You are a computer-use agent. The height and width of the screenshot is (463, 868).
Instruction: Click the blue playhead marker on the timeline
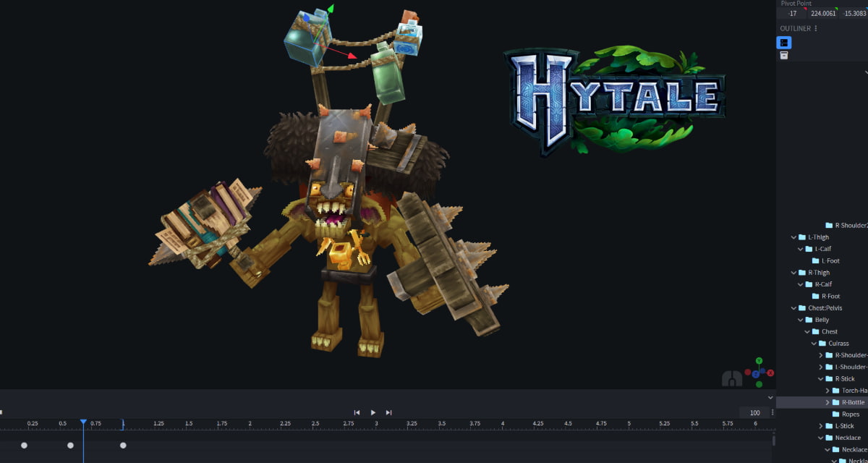[83, 422]
